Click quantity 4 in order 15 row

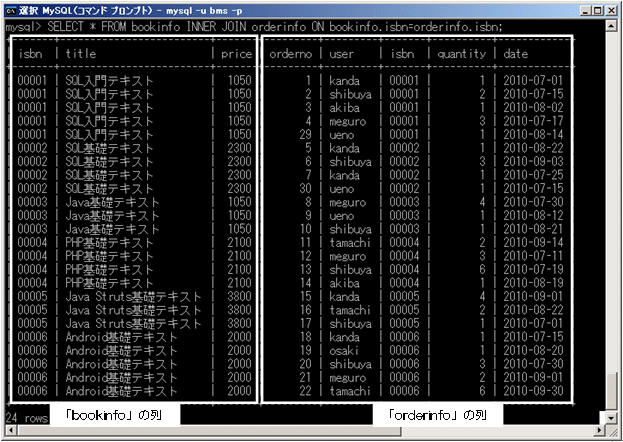(482, 297)
